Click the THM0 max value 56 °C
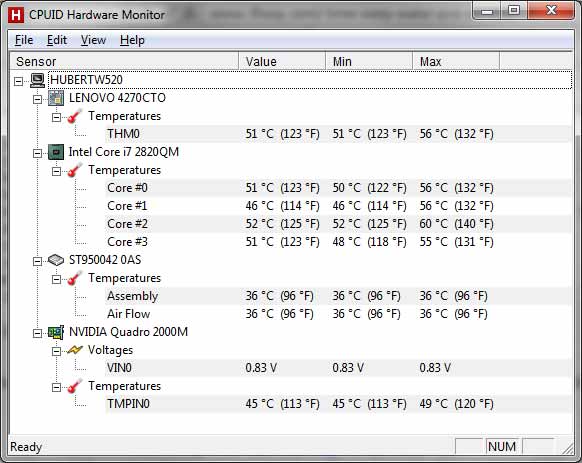This screenshot has height=463, width=582. [x=456, y=134]
